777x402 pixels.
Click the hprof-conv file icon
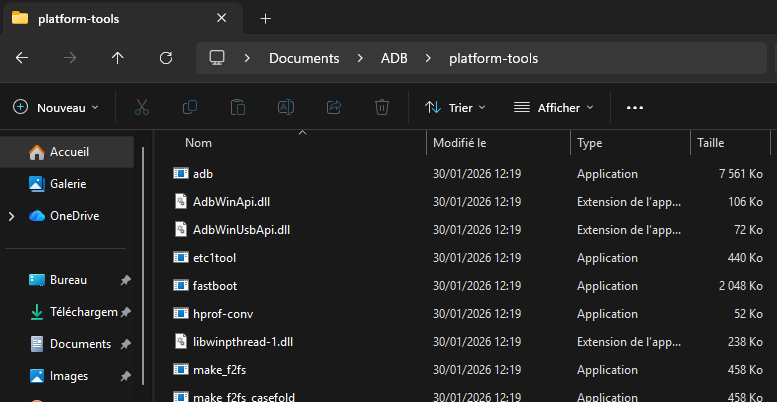[x=180, y=313]
